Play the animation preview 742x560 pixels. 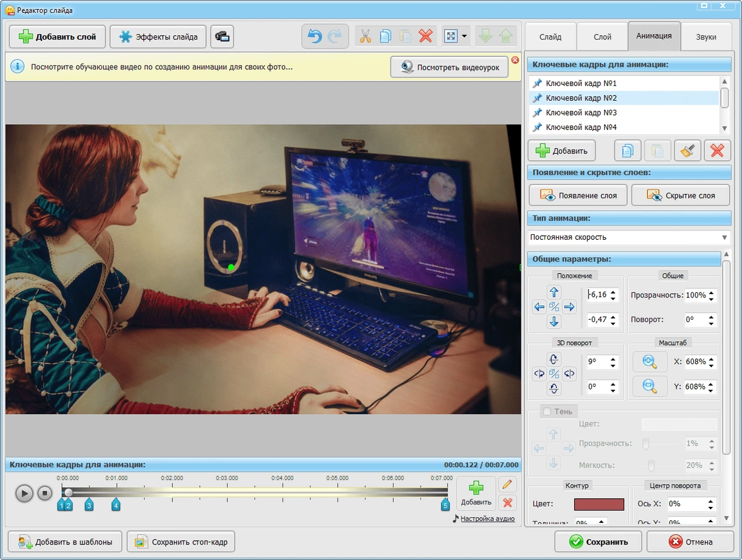point(24,493)
